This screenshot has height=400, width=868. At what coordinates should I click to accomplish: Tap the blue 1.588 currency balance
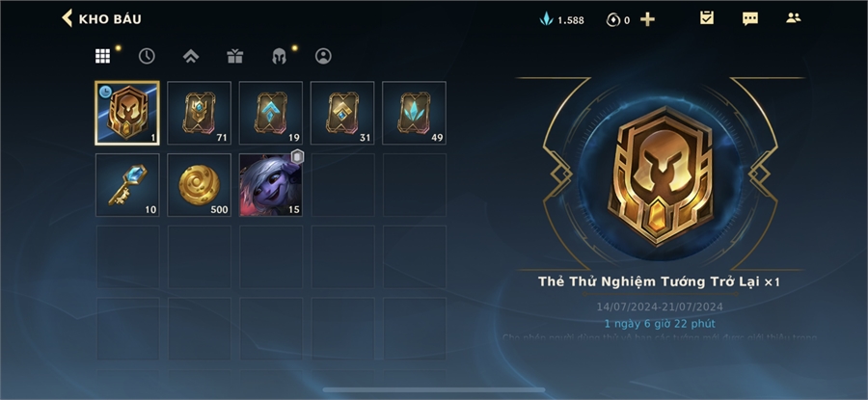point(561,20)
